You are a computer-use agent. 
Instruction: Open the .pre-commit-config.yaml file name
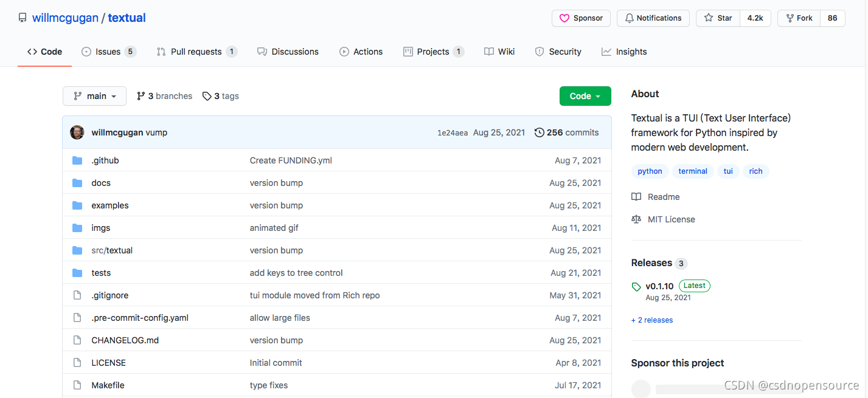click(x=140, y=318)
